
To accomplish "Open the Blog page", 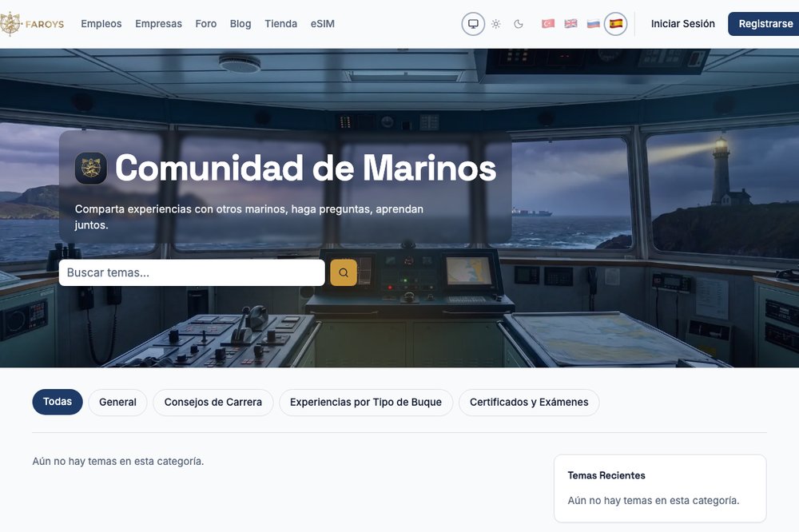I will point(240,24).
